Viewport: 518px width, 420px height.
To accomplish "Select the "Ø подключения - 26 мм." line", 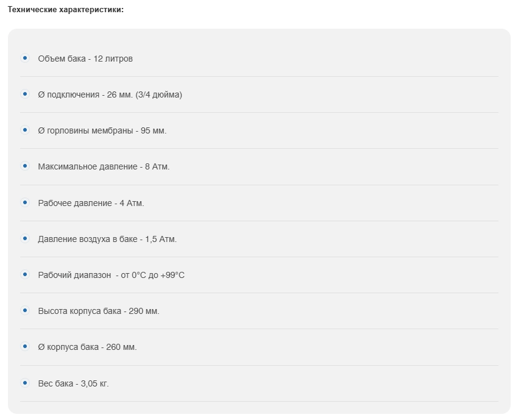I will [110, 95].
